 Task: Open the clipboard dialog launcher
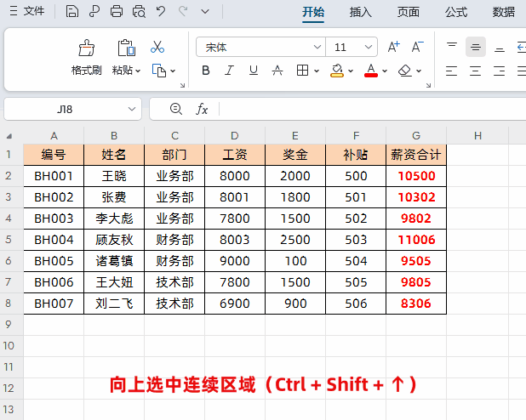click(x=182, y=85)
